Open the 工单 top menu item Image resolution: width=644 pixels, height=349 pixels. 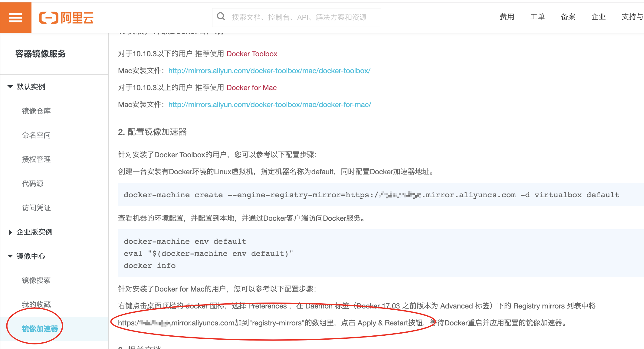coord(537,17)
